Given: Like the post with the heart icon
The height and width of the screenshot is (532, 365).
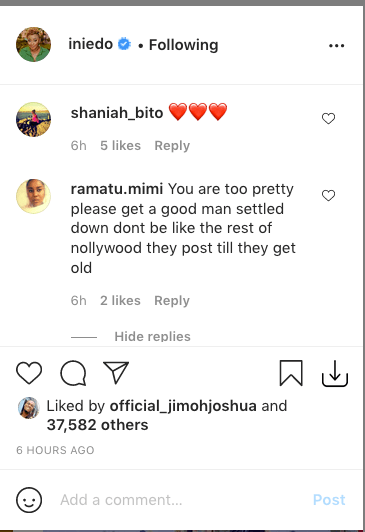Looking at the screenshot, I should 29,373.
